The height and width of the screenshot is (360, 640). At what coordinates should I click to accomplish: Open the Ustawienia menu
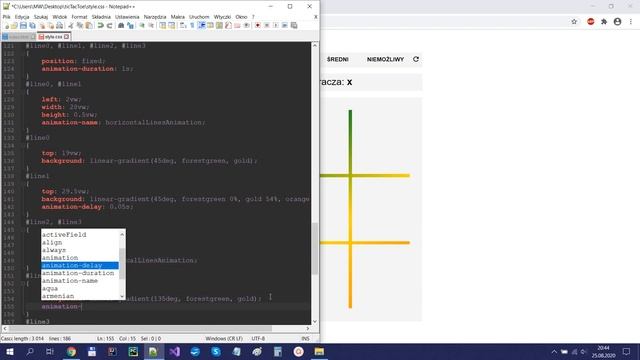(127, 17)
